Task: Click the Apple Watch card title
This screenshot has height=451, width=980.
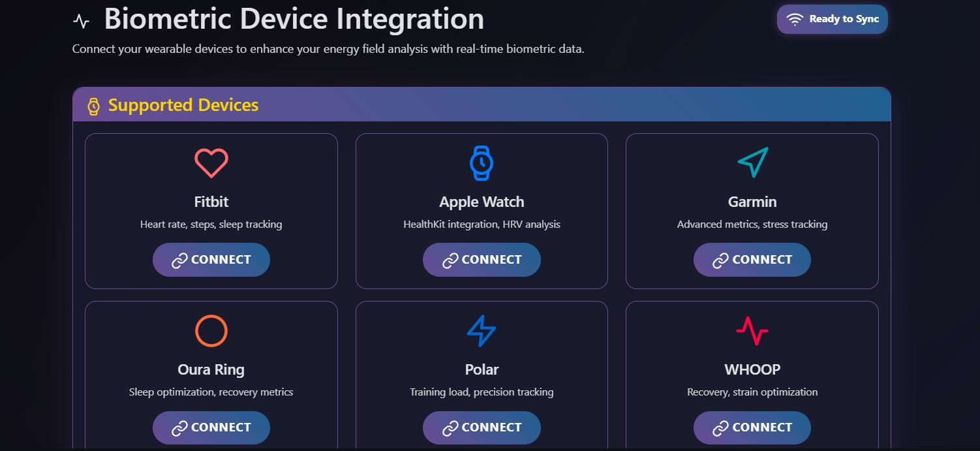Action: (482, 202)
